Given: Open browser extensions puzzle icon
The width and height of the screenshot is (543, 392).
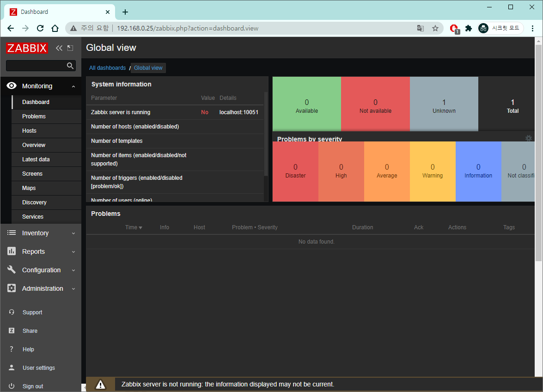Looking at the screenshot, I should coord(469,28).
